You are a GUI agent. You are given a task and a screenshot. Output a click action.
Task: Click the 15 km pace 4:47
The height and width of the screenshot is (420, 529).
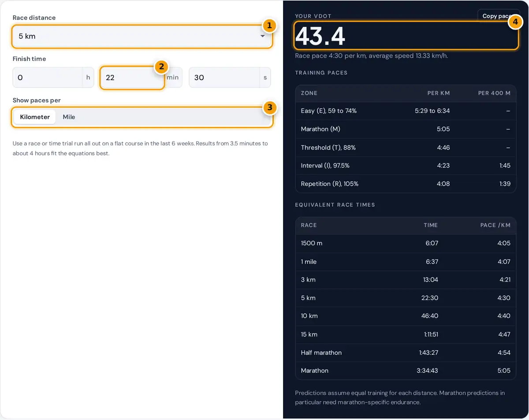(x=504, y=335)
